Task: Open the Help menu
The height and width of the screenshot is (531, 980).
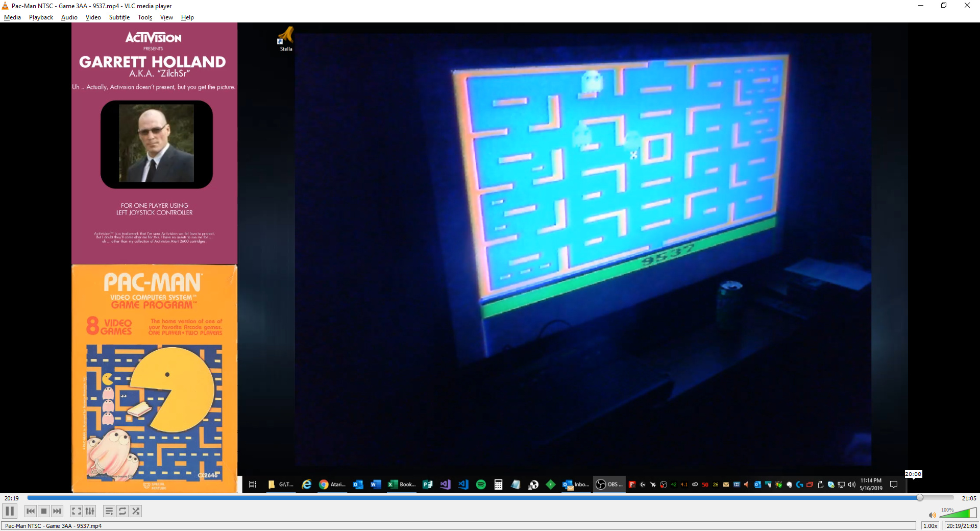Action: [187, 17]
